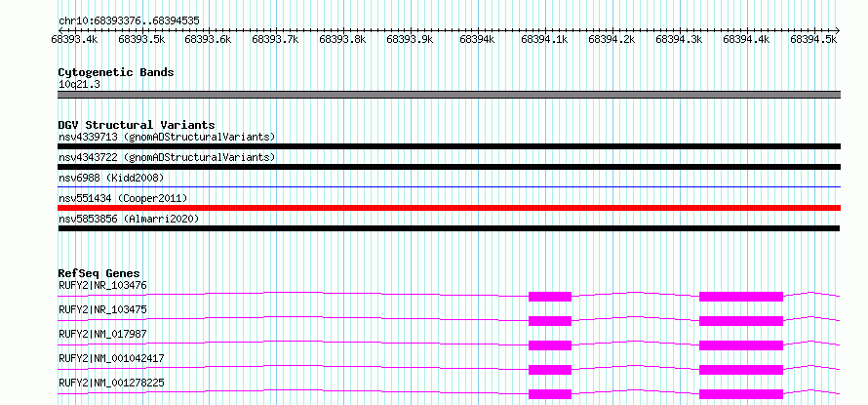Click the 68393.6k ruler tick label

[x=208, y=39]
